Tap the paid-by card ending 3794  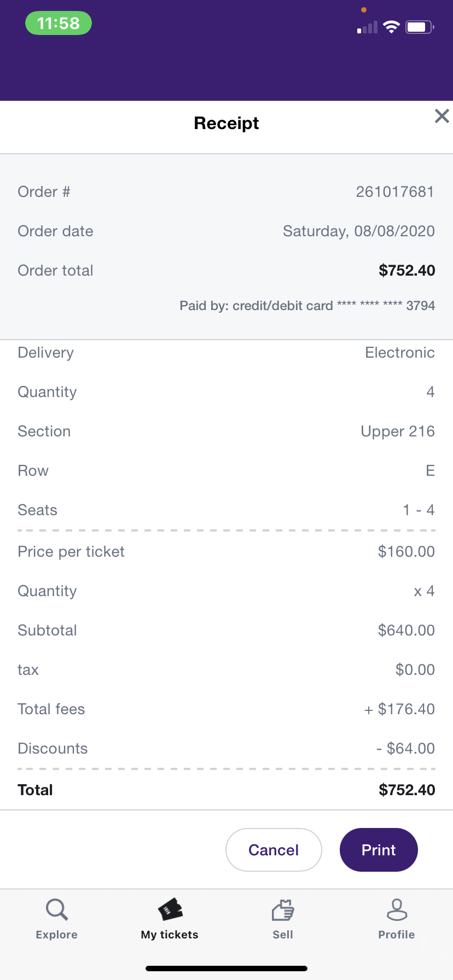click(x=307, y=306)
